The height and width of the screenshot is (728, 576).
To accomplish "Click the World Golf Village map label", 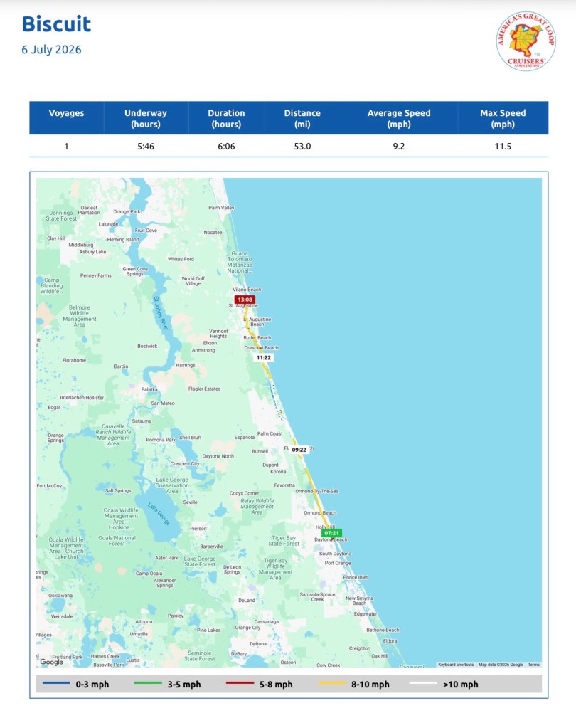I will (193, 281).
